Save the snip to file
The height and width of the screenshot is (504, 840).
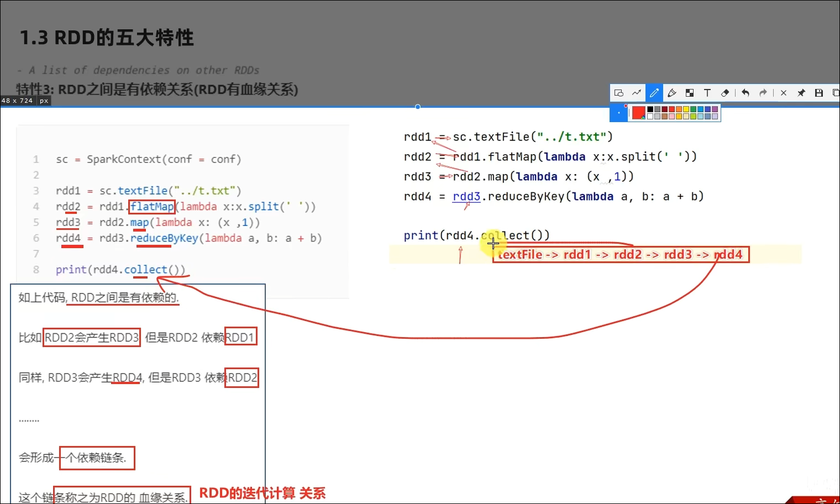pos(819,93)
